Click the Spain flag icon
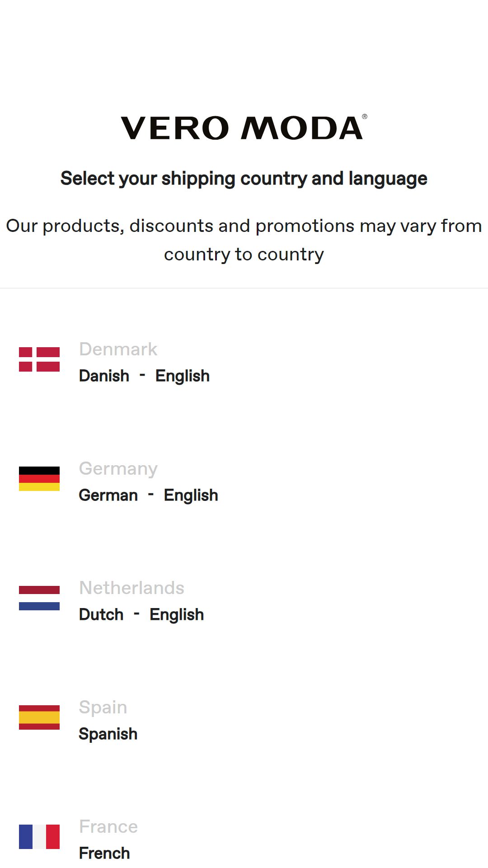Viewport: 488px width, 868px height. tap(39, 717)
